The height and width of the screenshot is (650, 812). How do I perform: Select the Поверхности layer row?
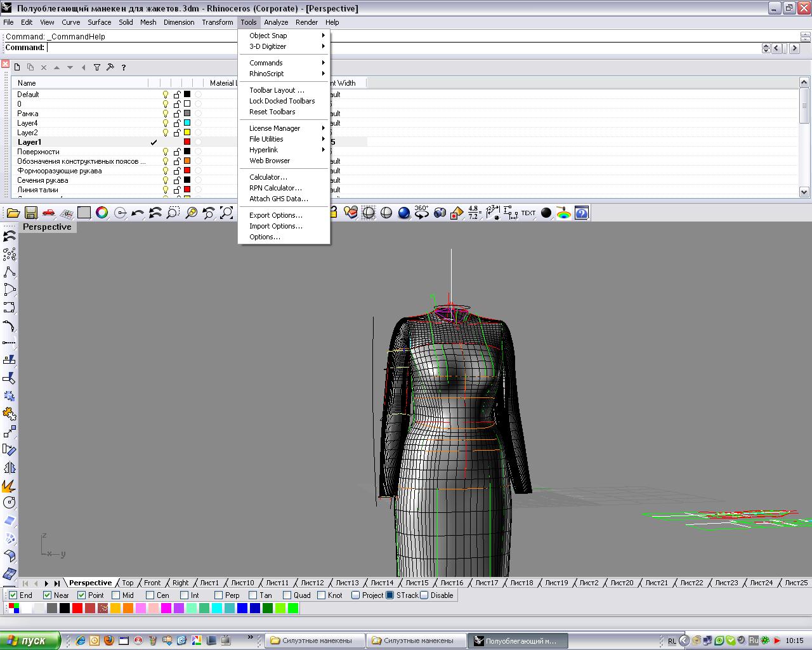38,152
